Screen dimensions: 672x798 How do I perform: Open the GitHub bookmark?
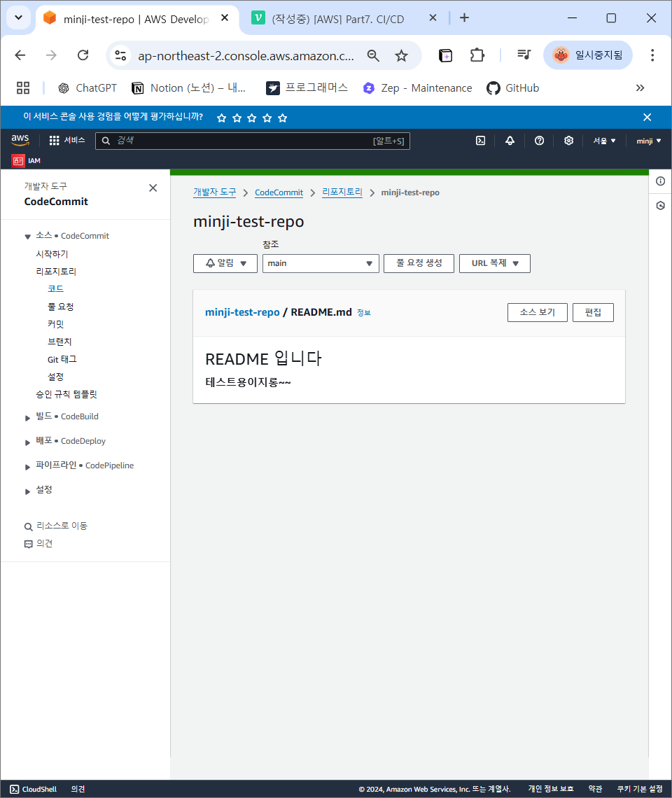coord(512,88)
